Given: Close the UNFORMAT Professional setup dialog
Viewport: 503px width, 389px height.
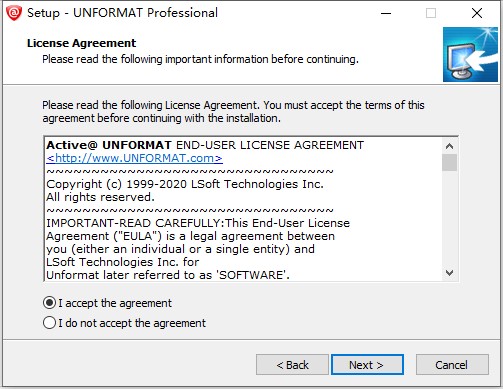Looking at the screenshot, I should [477, 13].
